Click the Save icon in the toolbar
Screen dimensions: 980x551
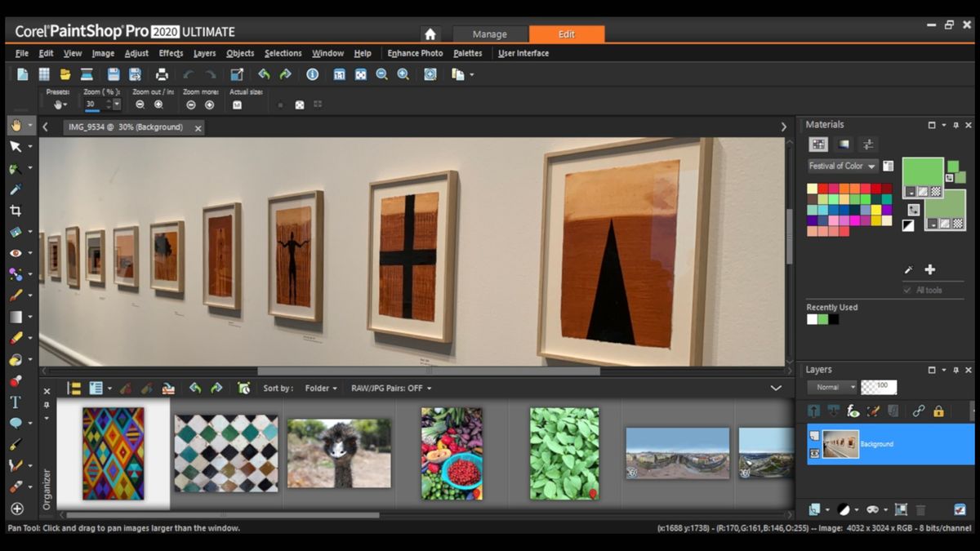point(114,74)
